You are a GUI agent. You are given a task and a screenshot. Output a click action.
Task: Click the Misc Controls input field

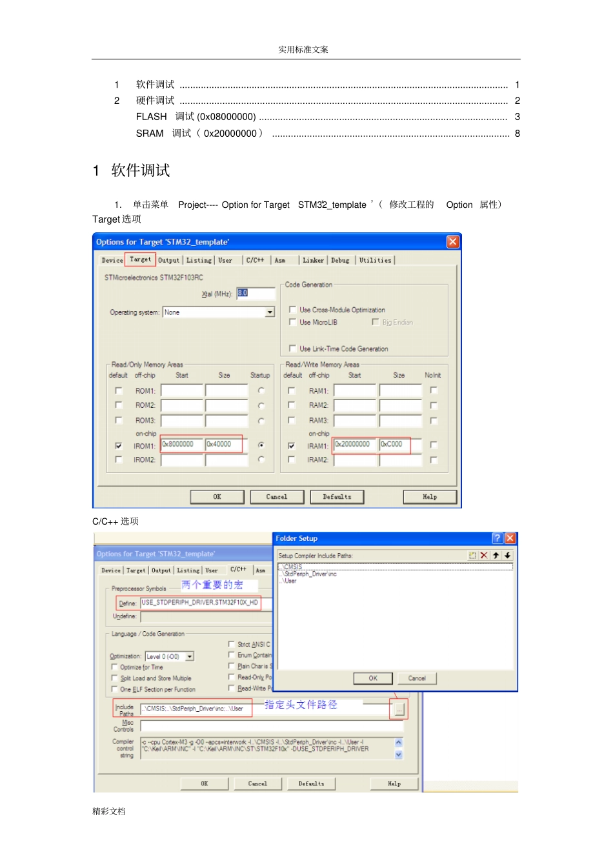(x=272, y=727)
